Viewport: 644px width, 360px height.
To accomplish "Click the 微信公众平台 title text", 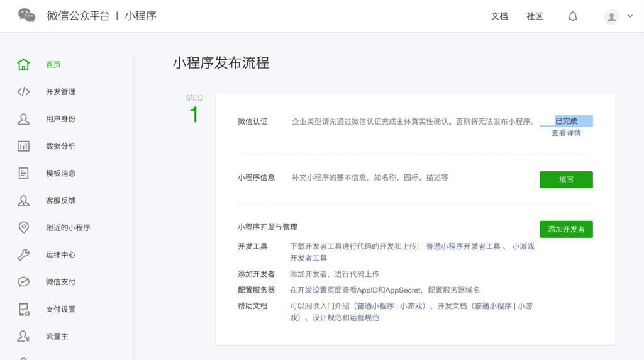I will click(x=78, y=16).
